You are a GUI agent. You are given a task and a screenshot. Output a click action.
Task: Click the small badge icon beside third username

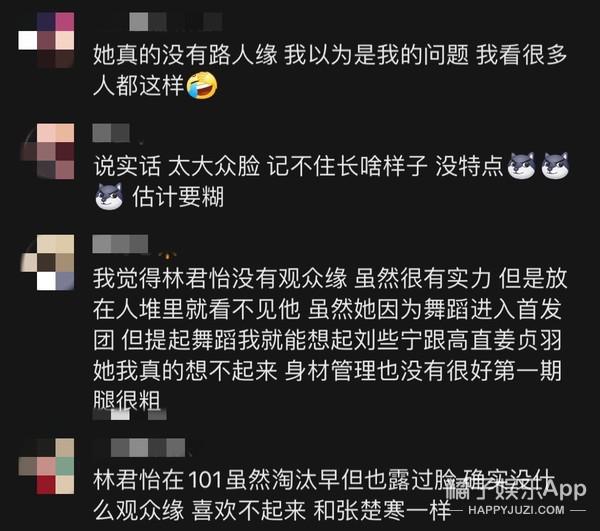point(167,254)
